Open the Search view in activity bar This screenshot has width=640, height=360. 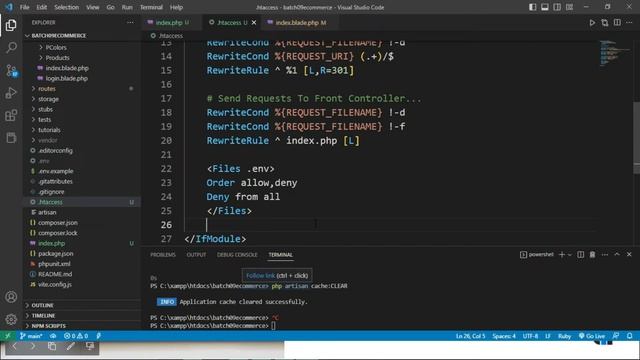[11, 47]
